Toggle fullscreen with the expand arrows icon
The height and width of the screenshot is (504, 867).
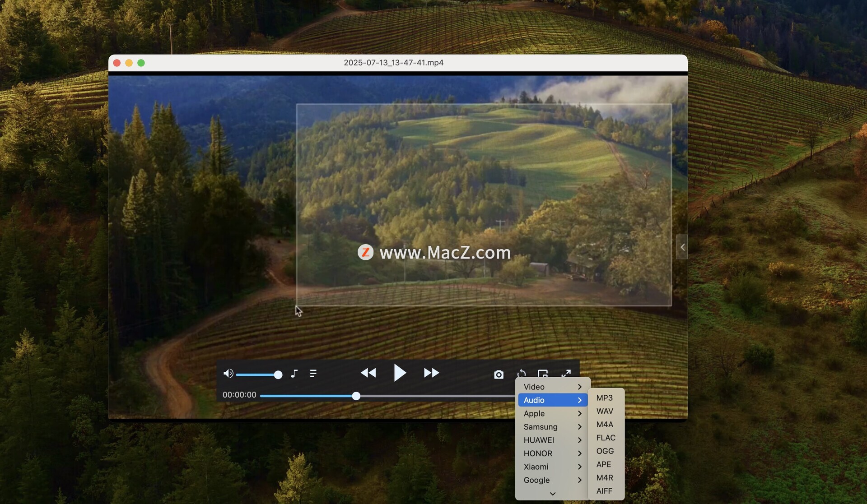click(566, 374)
